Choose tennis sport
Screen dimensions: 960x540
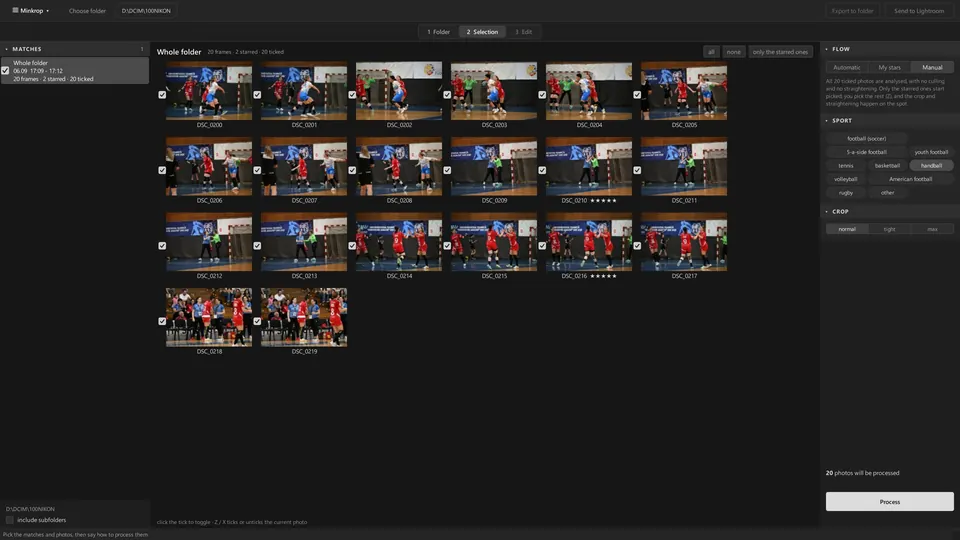[846, 165]
